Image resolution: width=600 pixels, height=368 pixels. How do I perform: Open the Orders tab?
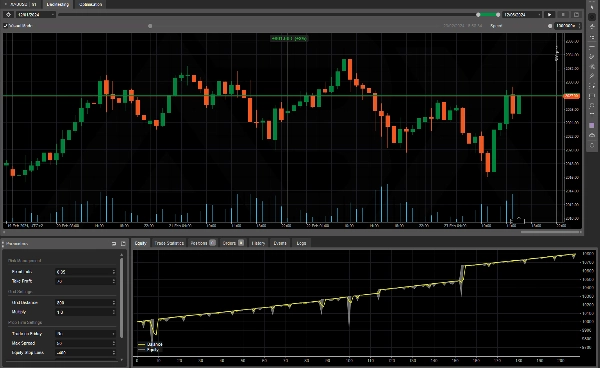[x=233, y=243]
